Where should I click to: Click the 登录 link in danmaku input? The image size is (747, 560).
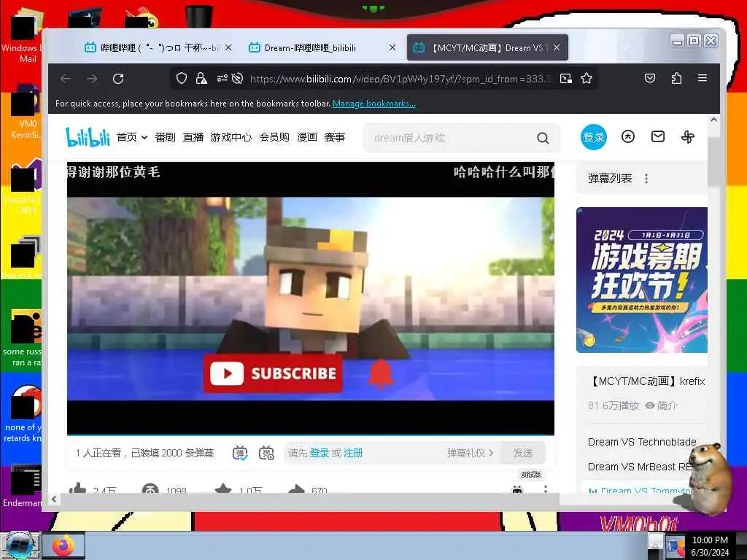[320, 453]
